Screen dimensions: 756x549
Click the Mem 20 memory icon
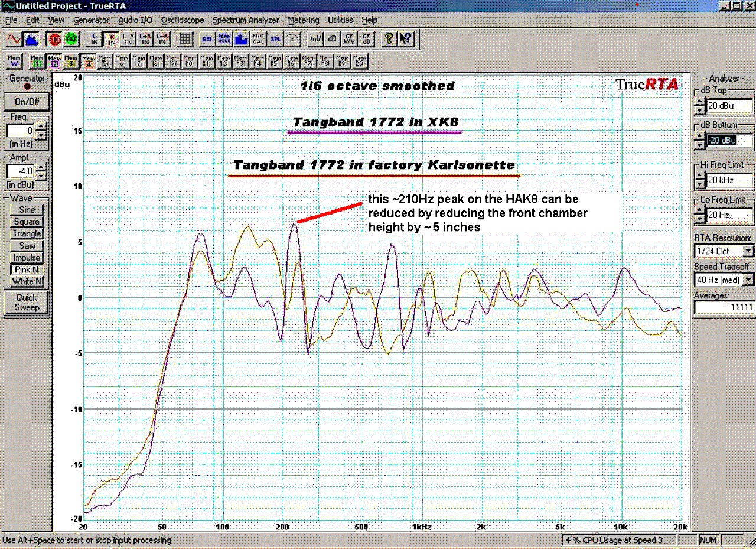tap(360, 61)
